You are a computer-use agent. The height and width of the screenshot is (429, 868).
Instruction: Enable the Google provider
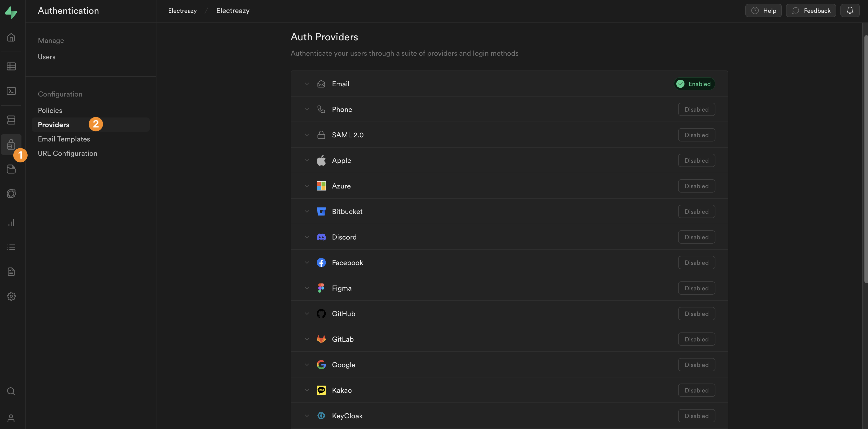[x=696, y=364]
